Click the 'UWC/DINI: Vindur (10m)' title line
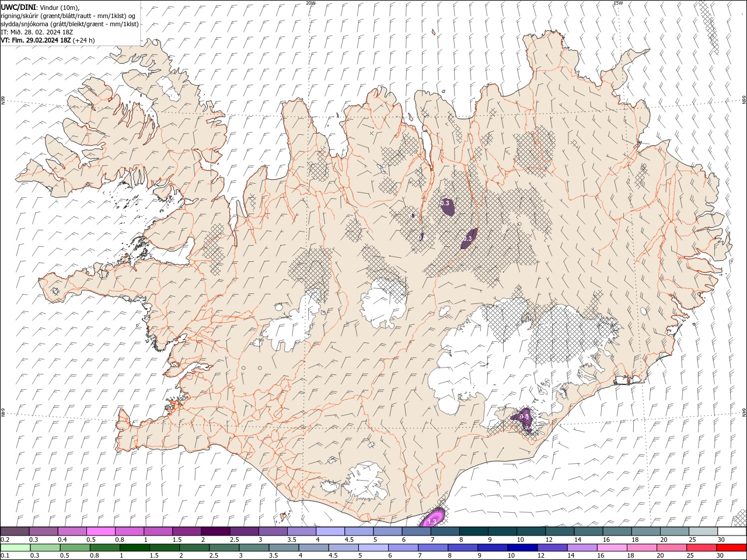The image size is (747, 560). (x=40, y=7)
